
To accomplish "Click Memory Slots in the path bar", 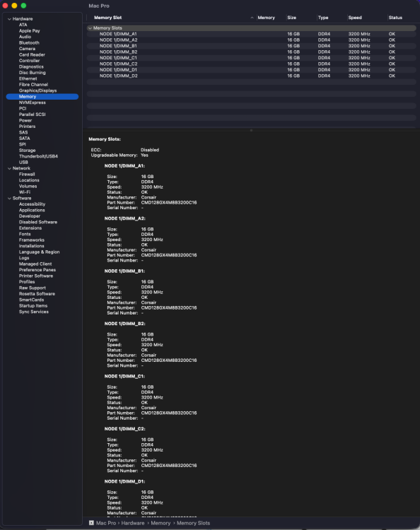I will tap(194, 523).
